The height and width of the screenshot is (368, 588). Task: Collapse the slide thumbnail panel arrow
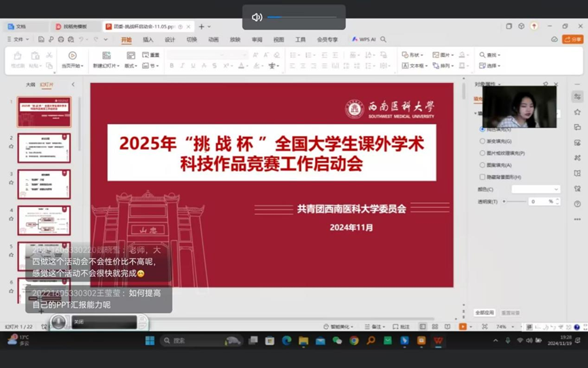[x=73, y=85]
